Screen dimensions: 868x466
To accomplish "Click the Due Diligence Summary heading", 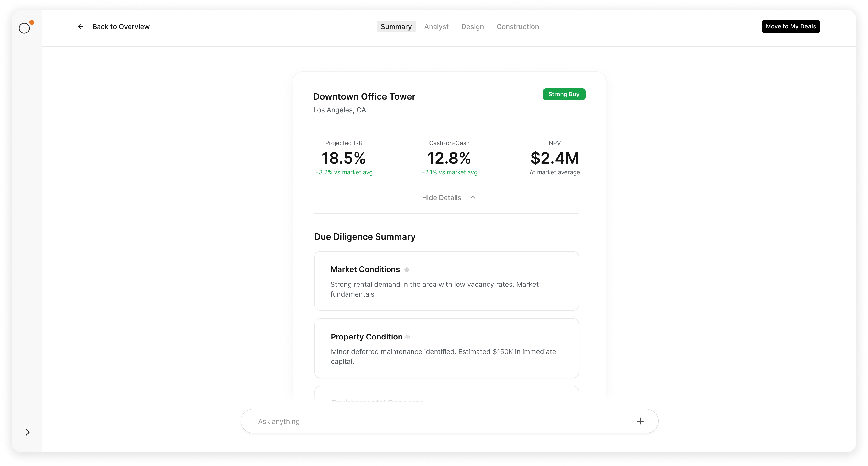I will (x=365, y=237).
